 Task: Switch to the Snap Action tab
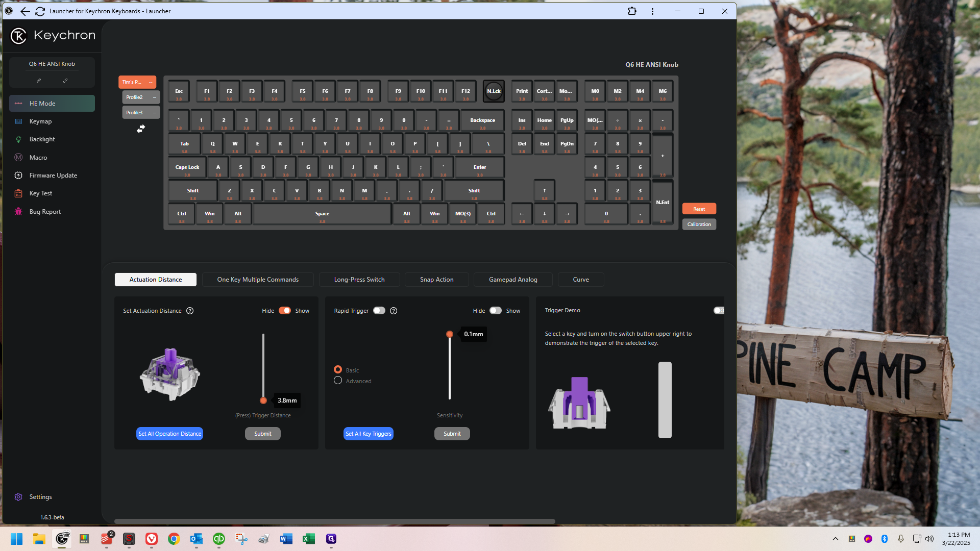(436, 280)
